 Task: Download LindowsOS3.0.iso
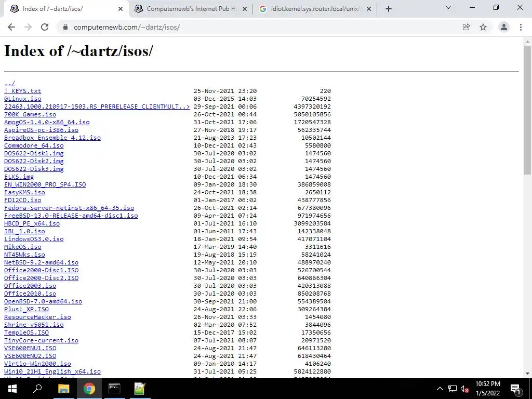pyautogui.click(x=34, y=239)
